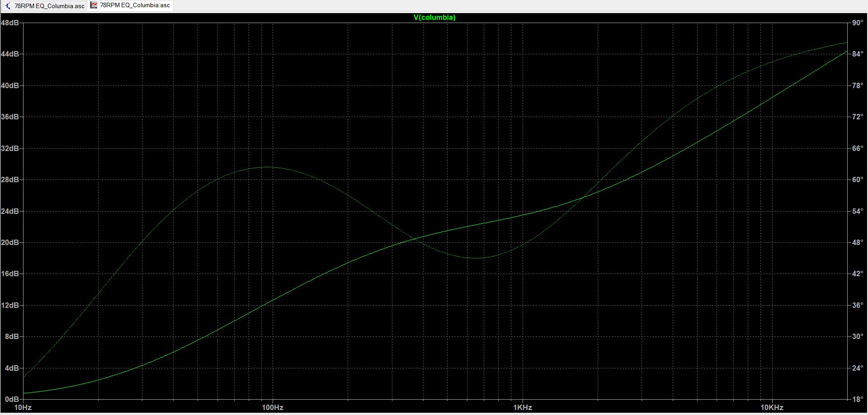Viewport: 868px width, 415px height.
Task: Click the 72° phase axis label
Action: coord(858,117)
